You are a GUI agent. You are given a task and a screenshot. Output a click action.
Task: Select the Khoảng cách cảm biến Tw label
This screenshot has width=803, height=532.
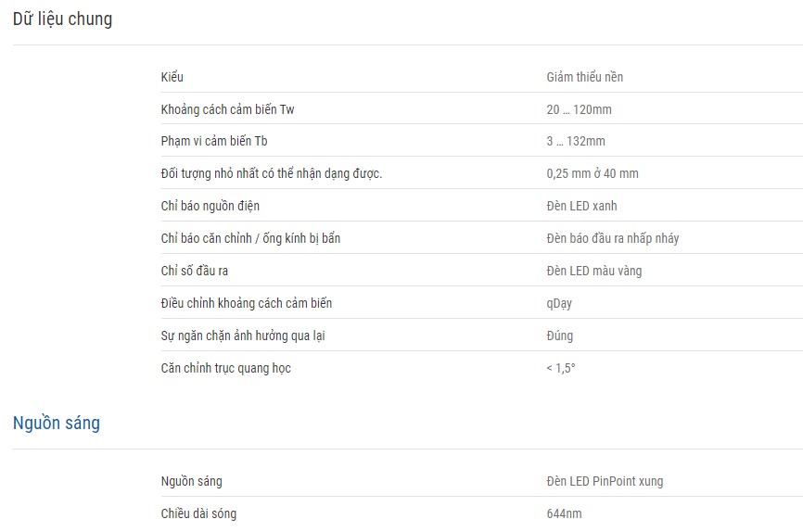(227, 109)
